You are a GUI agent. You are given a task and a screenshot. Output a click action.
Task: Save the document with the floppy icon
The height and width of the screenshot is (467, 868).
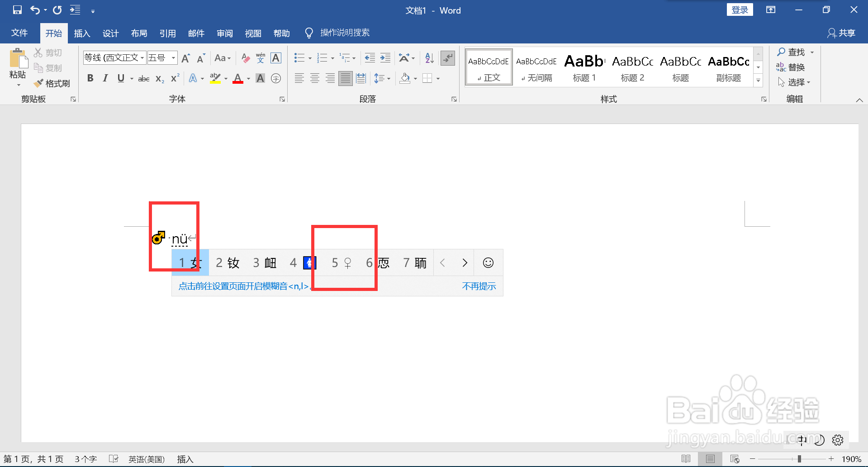tap(17, 10)
